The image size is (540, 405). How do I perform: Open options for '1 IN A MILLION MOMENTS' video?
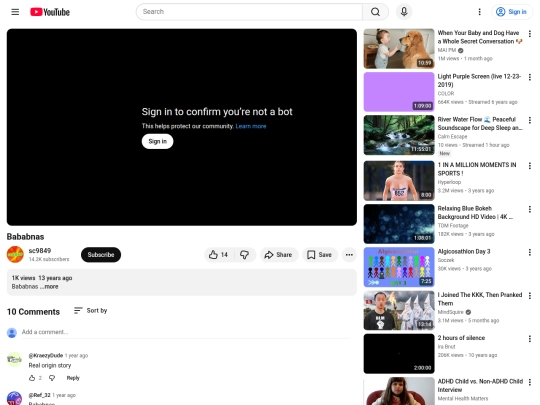(530, 166)
